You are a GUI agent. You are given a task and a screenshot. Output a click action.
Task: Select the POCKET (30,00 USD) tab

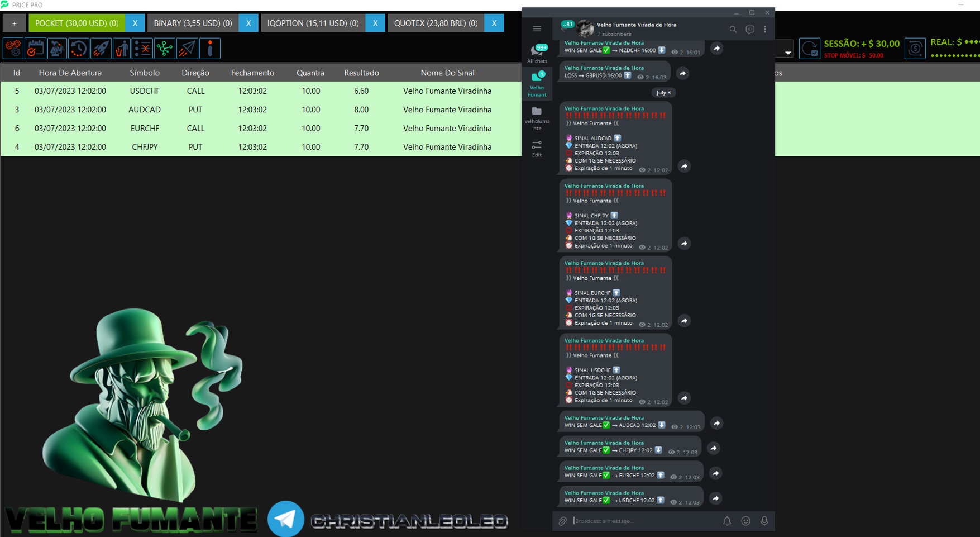point(77,23)
